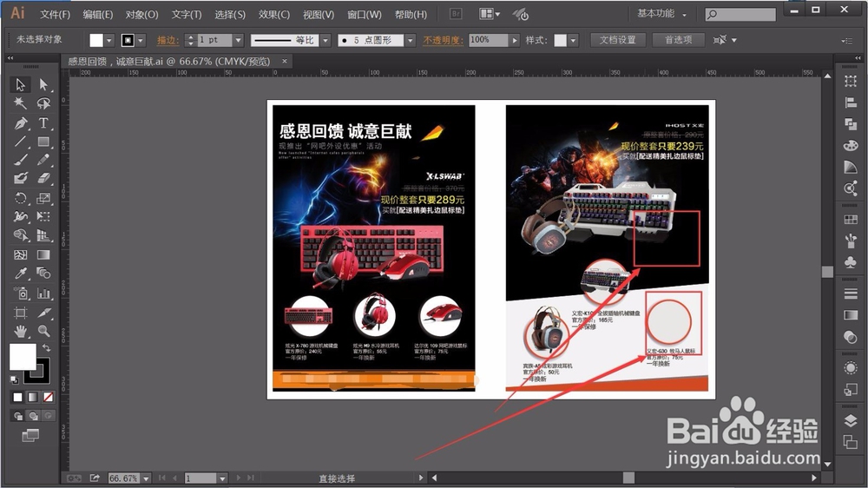Select the Shape Builder tool

[x=21, y=235]
